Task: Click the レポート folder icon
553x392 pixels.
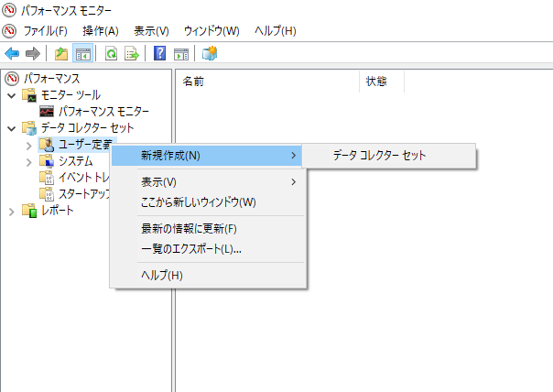Action: coord(29,211)
